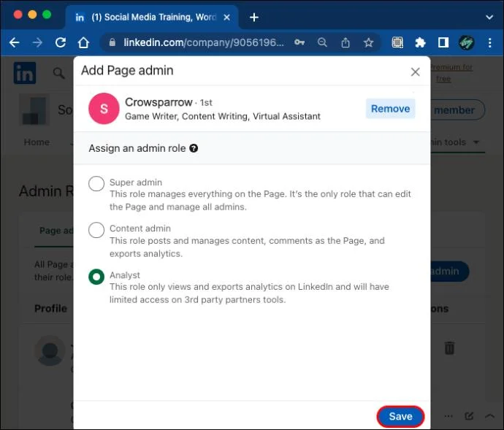Expand the tab search chevron
Screen dimensions: 504x430
[489, 17]
